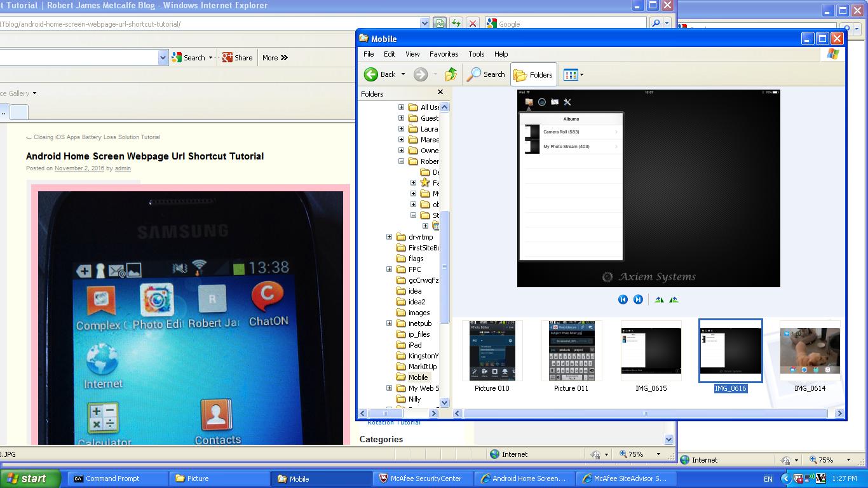Select the flags folder in tree
868x488 pixels.
[416, 259]
